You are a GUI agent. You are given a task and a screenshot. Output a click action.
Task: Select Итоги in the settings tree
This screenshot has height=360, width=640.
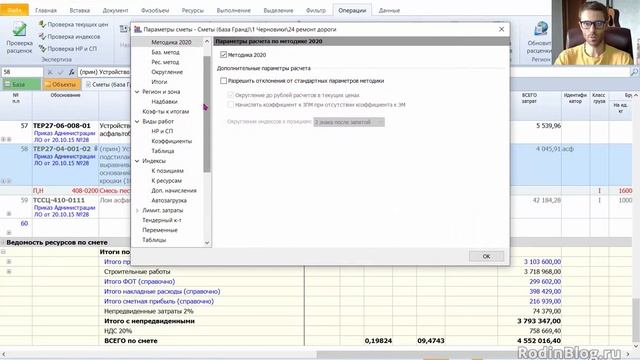point(159,82)
